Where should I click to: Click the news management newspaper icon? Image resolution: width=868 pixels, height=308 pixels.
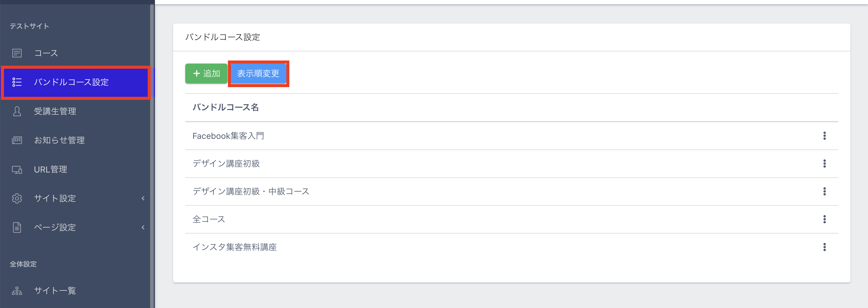17,140
